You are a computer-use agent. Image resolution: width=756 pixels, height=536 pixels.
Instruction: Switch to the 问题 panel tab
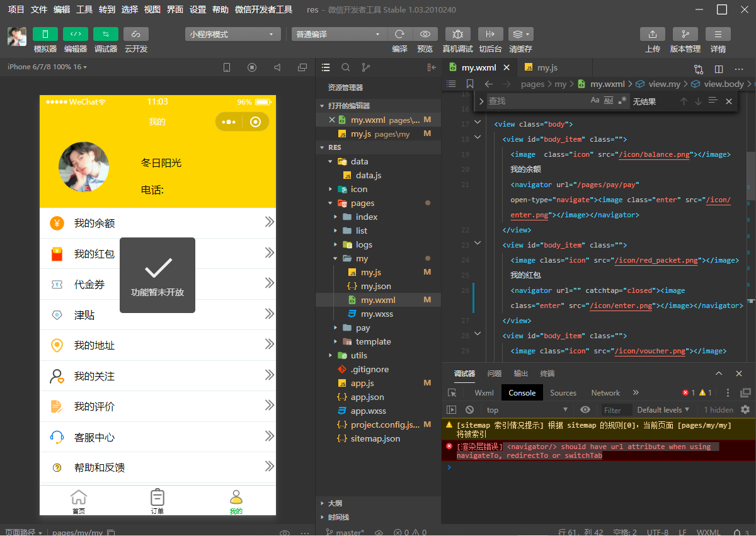(495, 373)
